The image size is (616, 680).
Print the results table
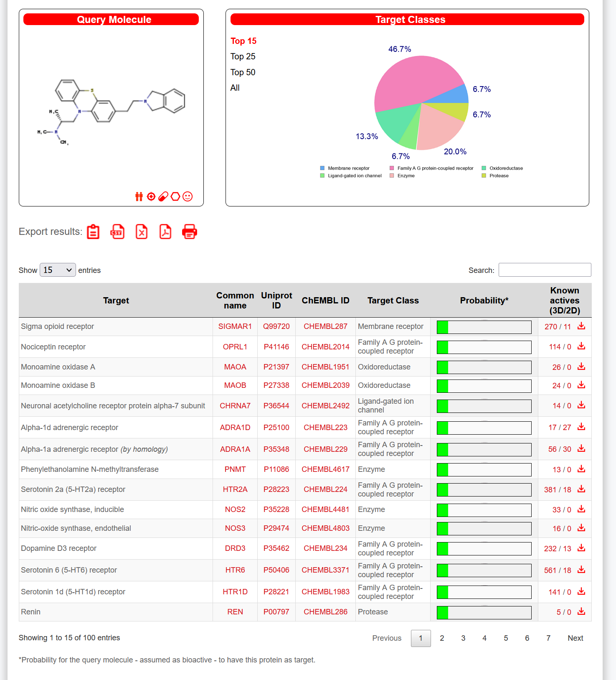[x=190, y=232]
